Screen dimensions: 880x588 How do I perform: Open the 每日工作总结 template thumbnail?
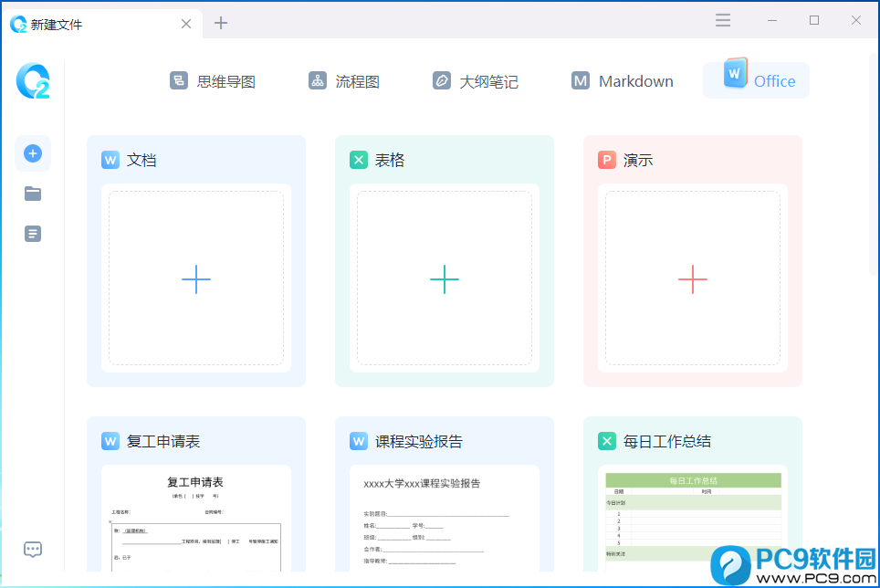pos(693,519)
